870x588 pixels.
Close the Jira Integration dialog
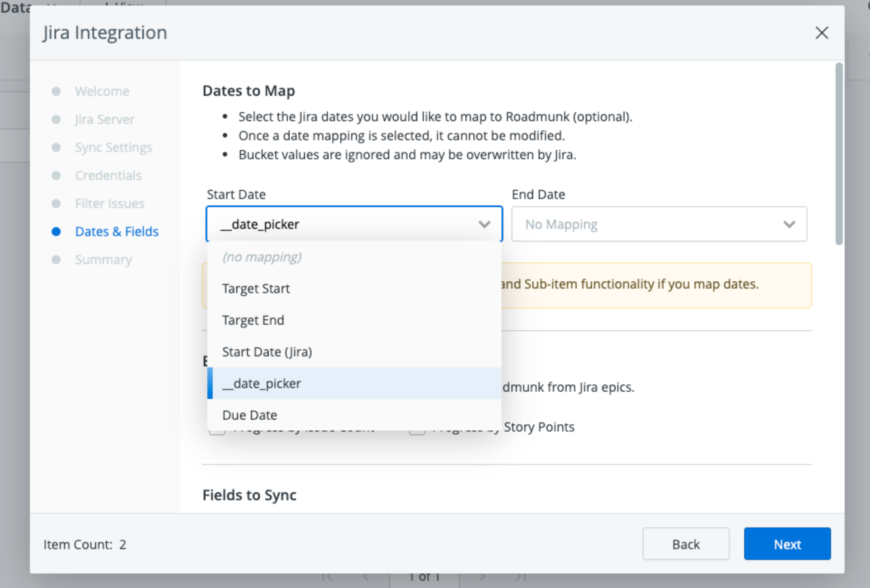coord(822,33)
